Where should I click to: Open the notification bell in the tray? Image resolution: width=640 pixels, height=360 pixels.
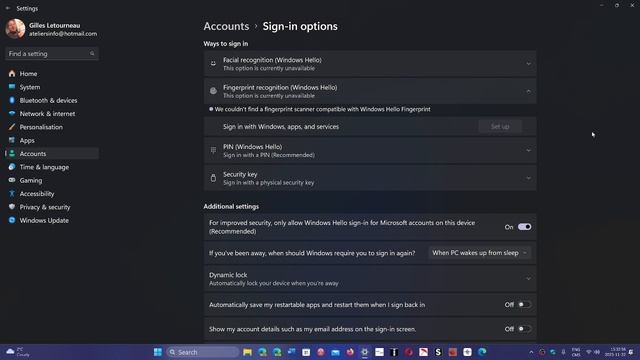(x=631, y=352)
